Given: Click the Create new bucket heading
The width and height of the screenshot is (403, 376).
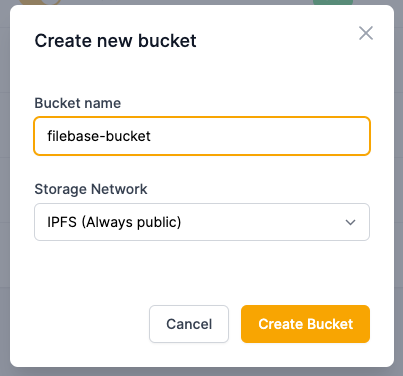Looking at the screenshot, I should [115, 41].
